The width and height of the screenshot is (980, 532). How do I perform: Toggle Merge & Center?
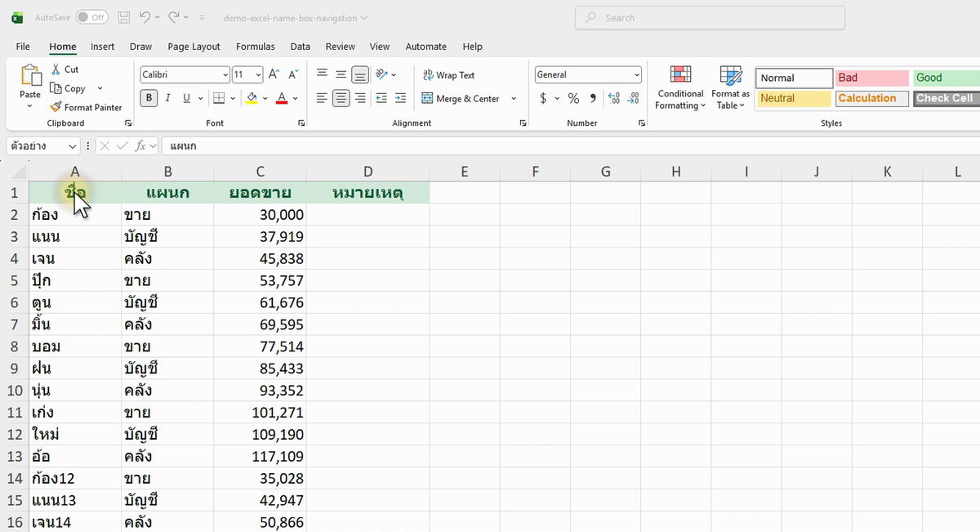(x=461, y=99)
